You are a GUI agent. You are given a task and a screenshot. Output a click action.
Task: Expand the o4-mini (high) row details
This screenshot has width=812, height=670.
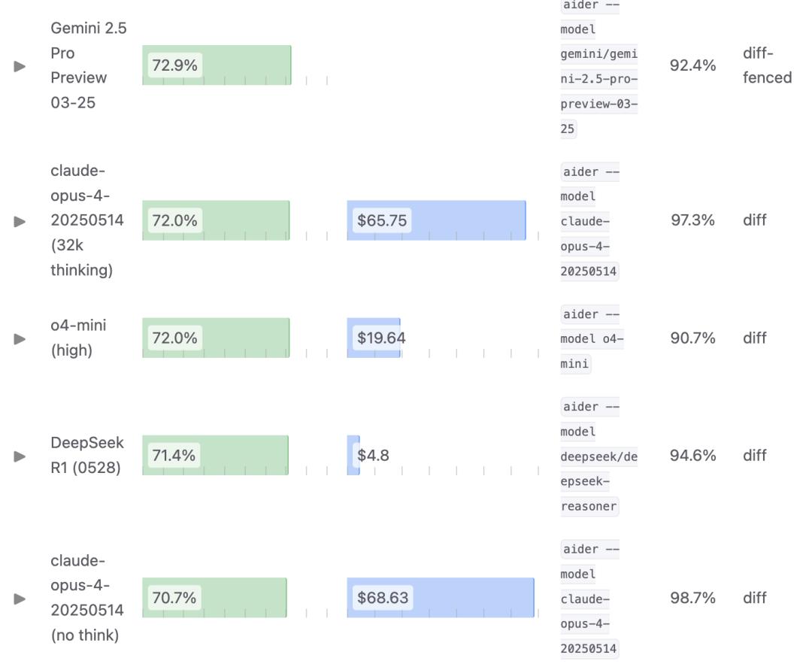20,339
